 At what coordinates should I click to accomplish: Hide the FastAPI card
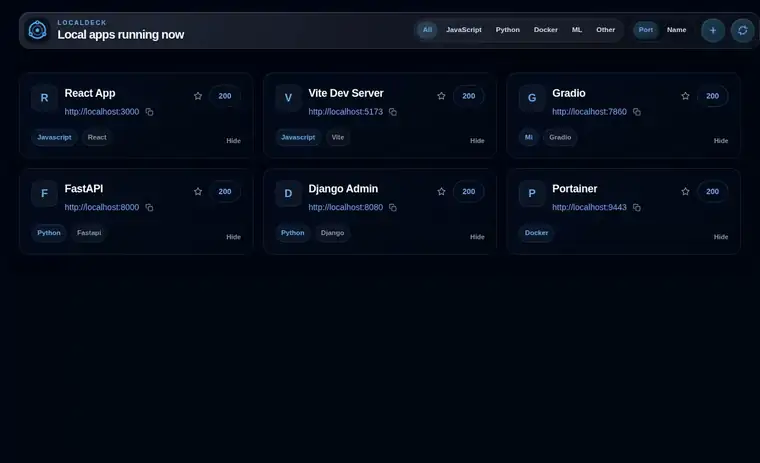(x=233, y=237)
